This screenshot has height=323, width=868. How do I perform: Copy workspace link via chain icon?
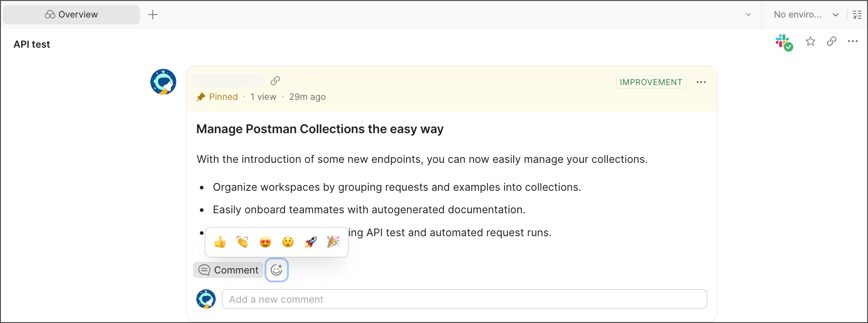pyautogui.click(x=832, y=41)
